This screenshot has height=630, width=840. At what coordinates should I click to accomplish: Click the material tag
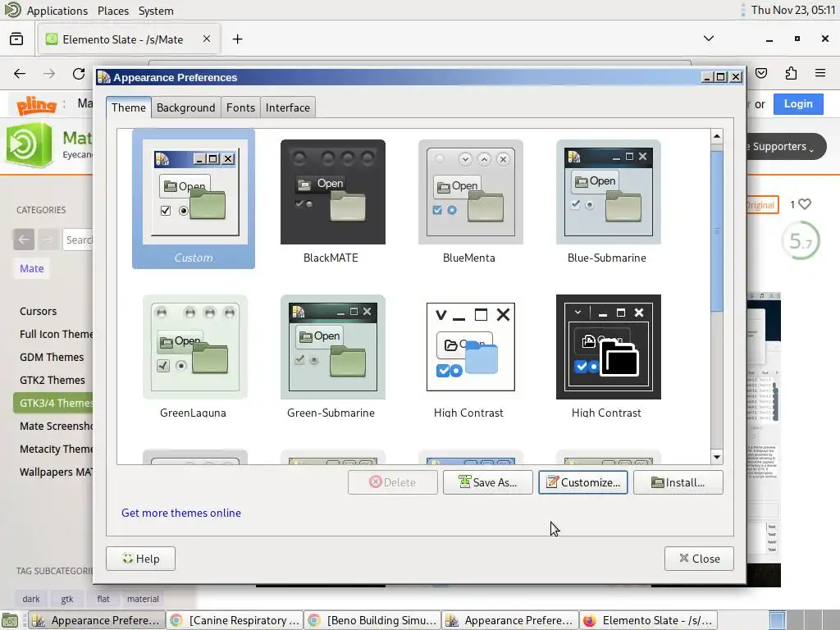point(143,599)
